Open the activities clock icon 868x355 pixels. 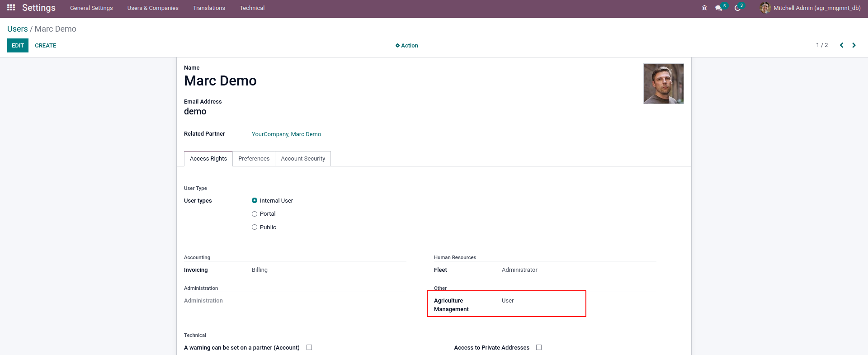[737, 8]
